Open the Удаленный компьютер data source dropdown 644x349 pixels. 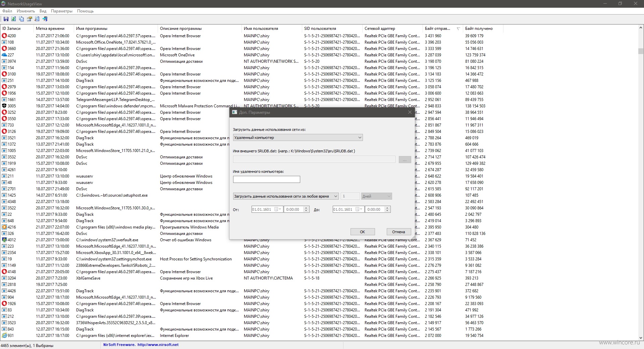(298, 137)
